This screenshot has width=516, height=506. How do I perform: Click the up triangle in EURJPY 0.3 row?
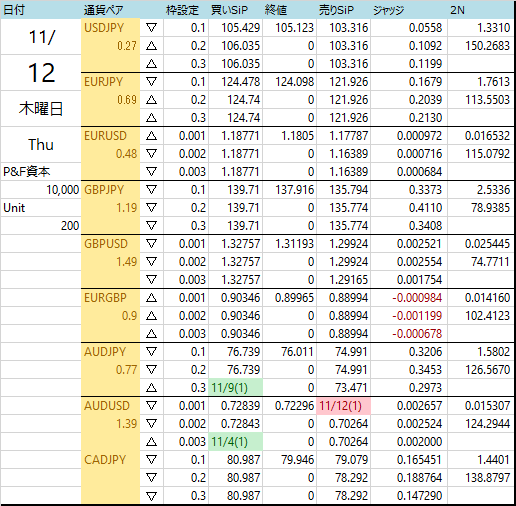point(151,118)
